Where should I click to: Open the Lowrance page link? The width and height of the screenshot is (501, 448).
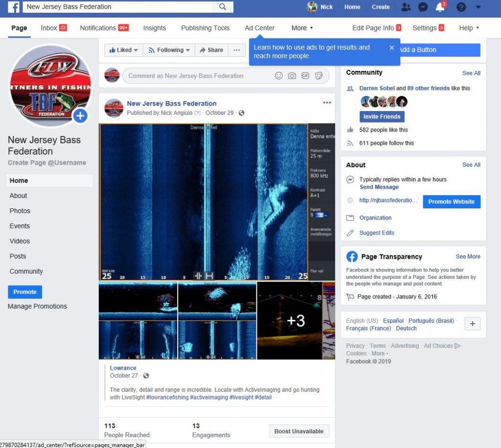123,368
